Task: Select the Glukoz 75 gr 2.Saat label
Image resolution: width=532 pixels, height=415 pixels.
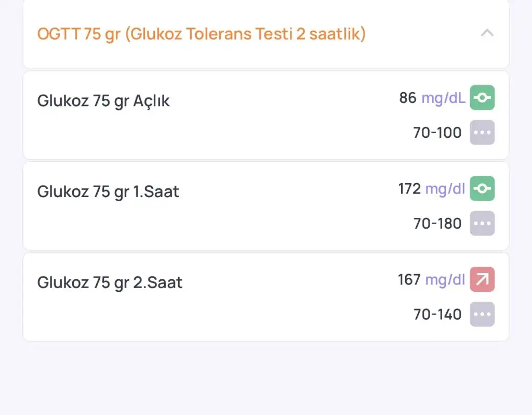Action: click(110, 283)
